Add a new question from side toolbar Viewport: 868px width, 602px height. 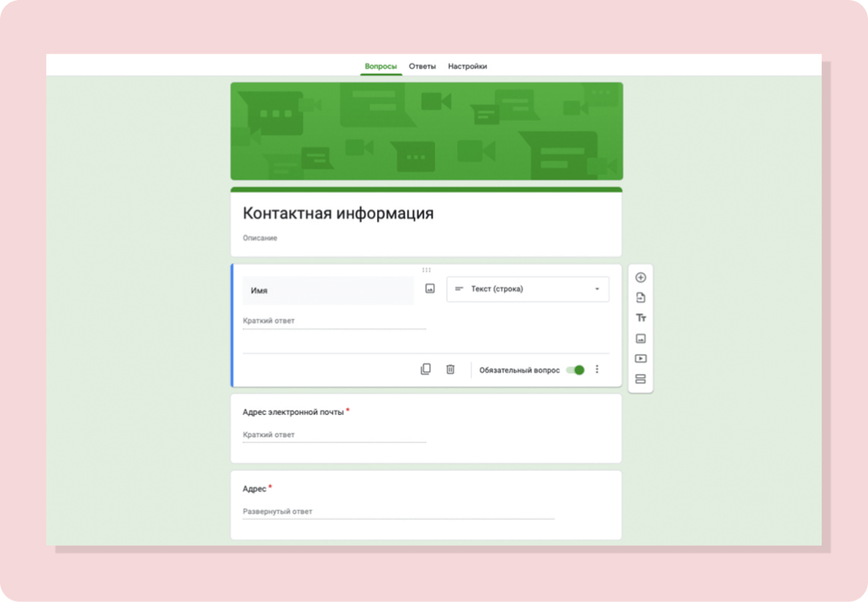click(641, 277)
